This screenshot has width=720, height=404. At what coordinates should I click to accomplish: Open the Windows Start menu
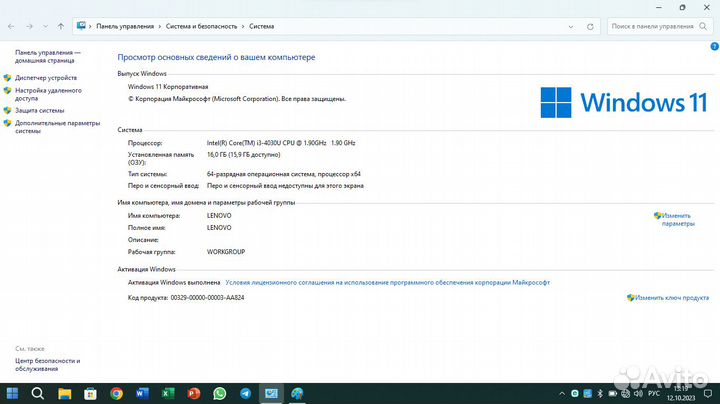[12, 393]
